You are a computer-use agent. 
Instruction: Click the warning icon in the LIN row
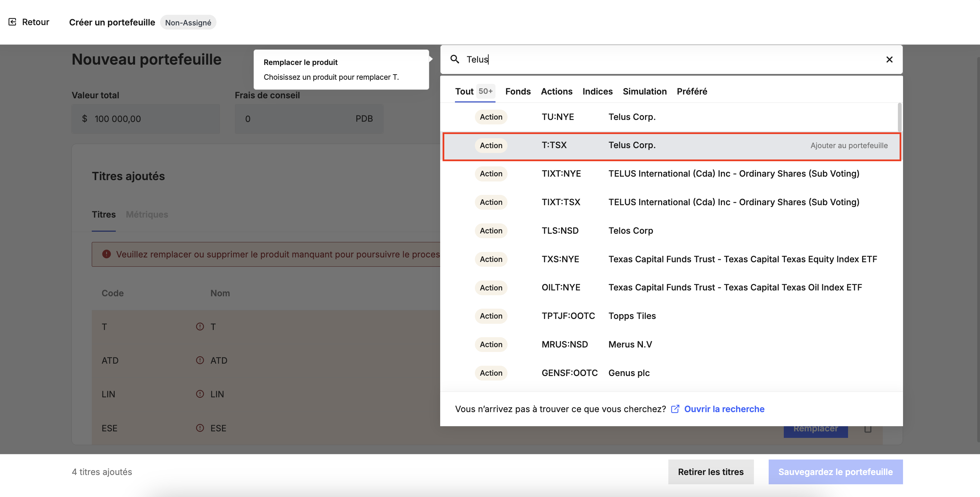click(x=200, y=394)
